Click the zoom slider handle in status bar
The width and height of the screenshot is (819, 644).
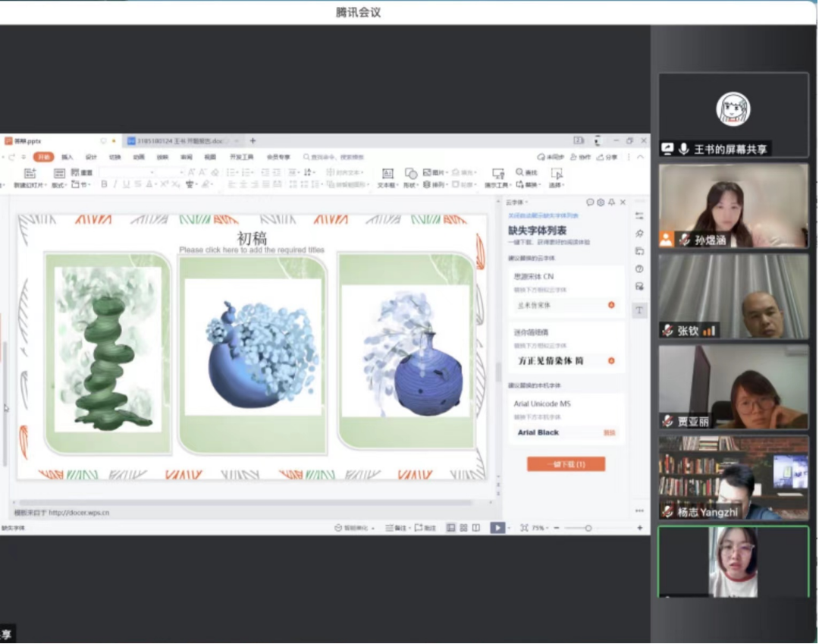[x=588, y=528]
